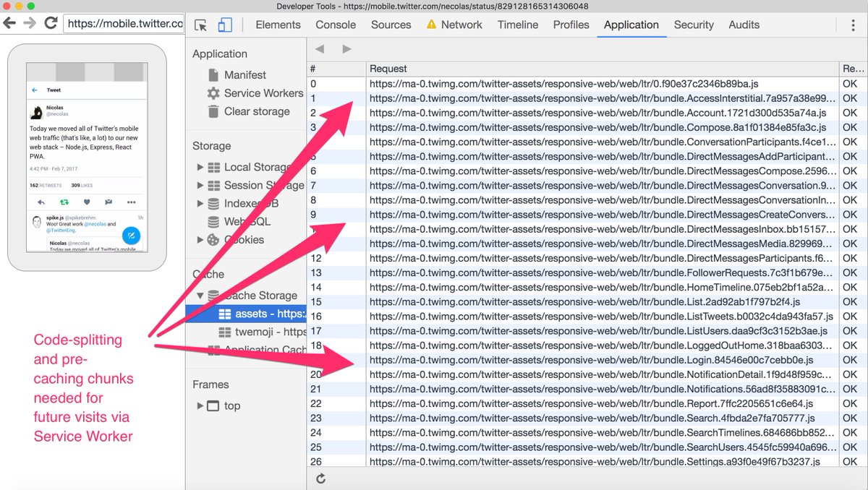Select the bundle.Compose request row
Image resolution: width=868 pixels, height=490 pixels.
(587, 127)
